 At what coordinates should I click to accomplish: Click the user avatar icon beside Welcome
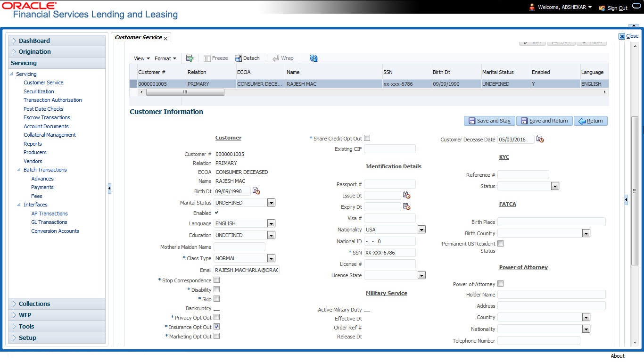pos(532,8)
